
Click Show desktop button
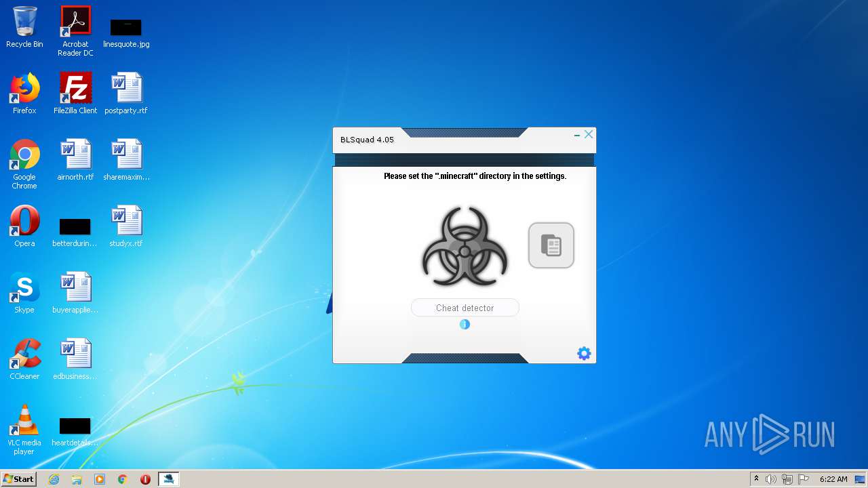point(861,479)
